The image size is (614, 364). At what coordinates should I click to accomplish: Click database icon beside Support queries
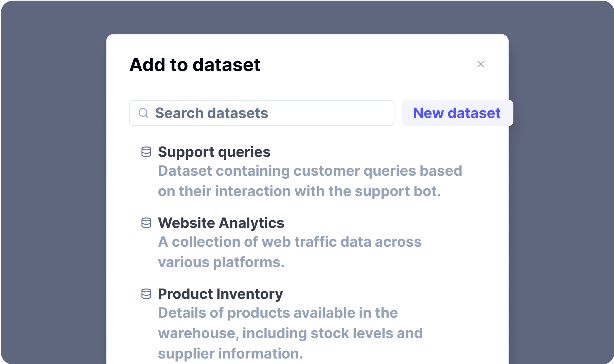pyautogui.click(x=146, y=152)
